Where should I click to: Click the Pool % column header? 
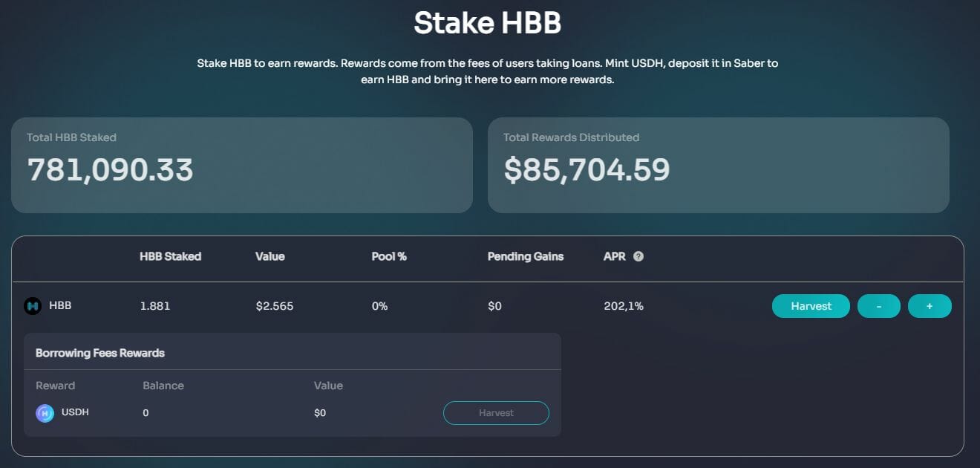click(389, 256)
